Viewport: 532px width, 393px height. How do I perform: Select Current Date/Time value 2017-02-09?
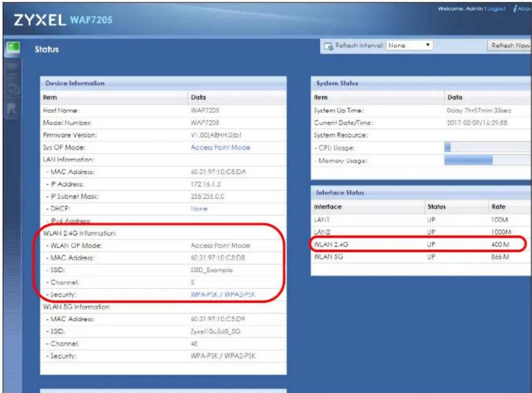(477, 123)
